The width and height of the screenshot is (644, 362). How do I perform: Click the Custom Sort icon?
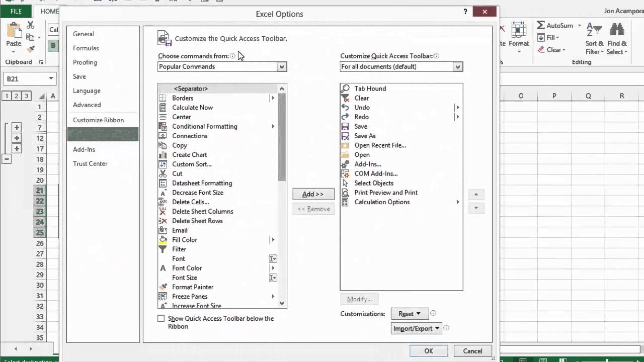coord(163,164)
